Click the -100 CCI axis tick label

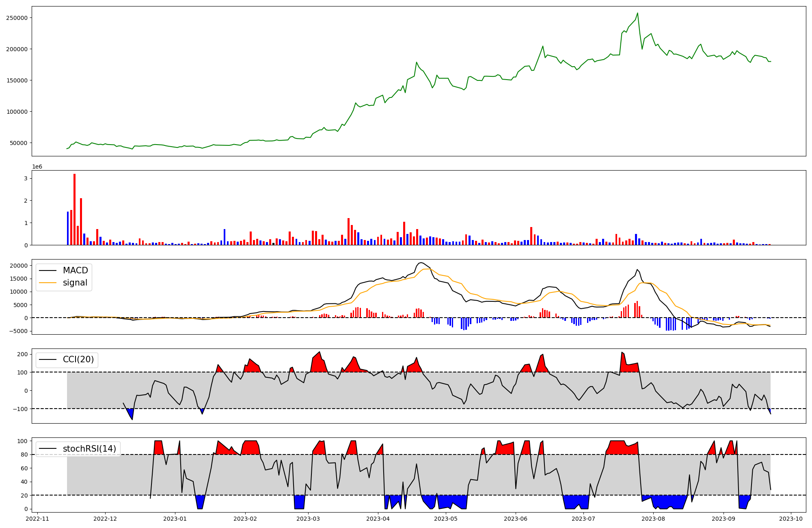pyautogui.click(x=20, y=409)
